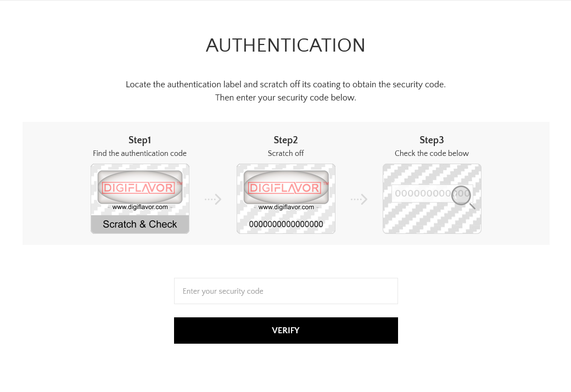The width and height of the screenshot is (571, 392).
Task: Select the zeros code field in Step3
Action: [432, 193]
